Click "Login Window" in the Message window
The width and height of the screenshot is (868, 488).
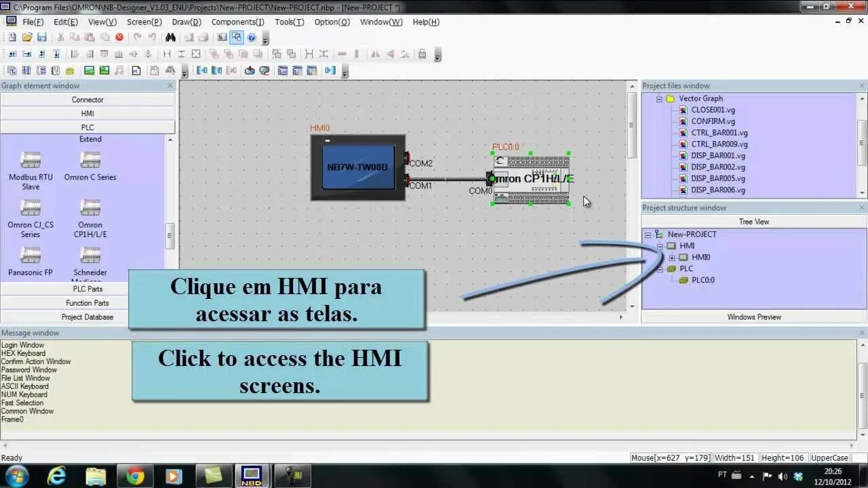[x=22, y=345]
